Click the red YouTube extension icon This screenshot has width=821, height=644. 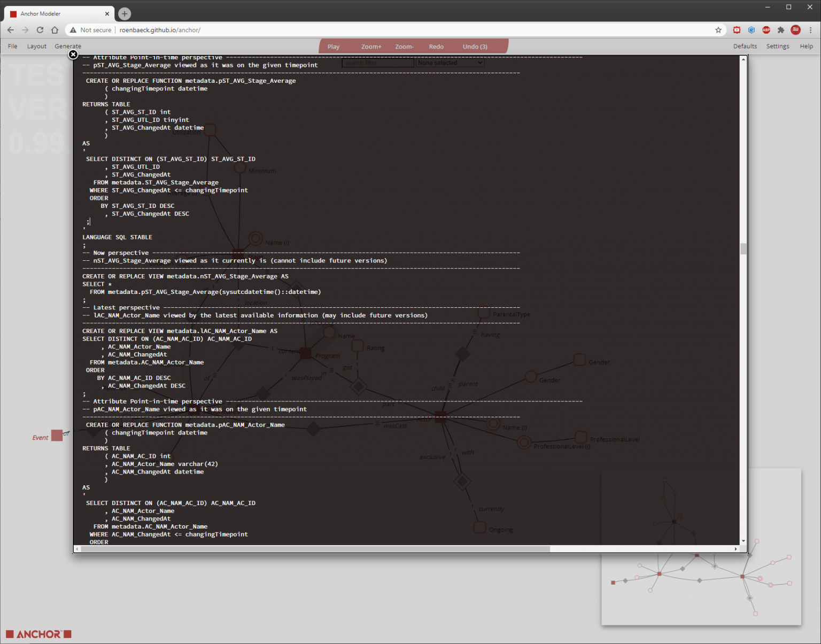pos(737,30)
